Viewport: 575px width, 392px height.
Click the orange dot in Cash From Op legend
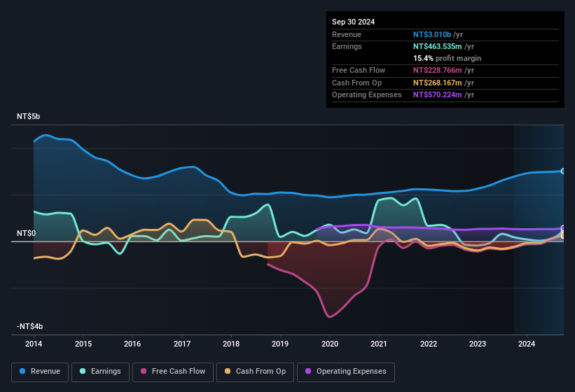tap(228, 371)
